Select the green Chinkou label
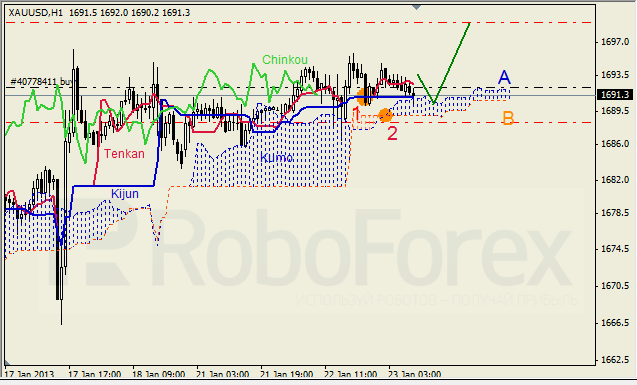The height and width of the screenshot is (385, 637). (285, 60)
